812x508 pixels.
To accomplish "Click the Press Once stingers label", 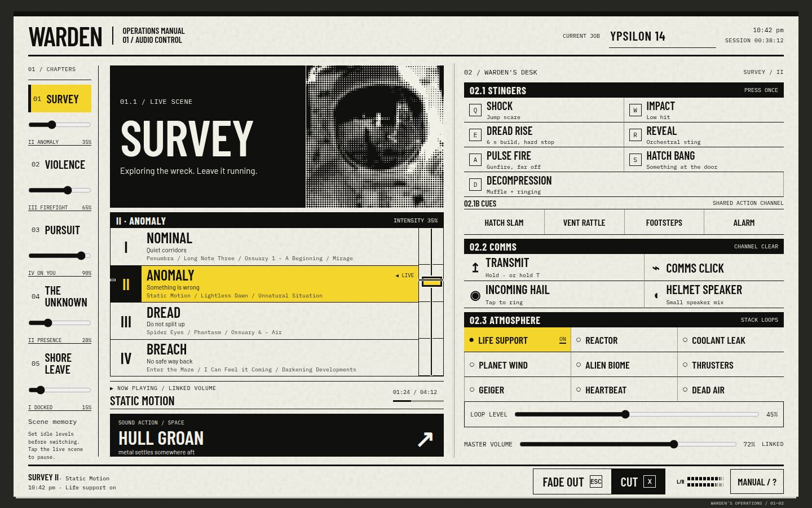I will (761, 90).
